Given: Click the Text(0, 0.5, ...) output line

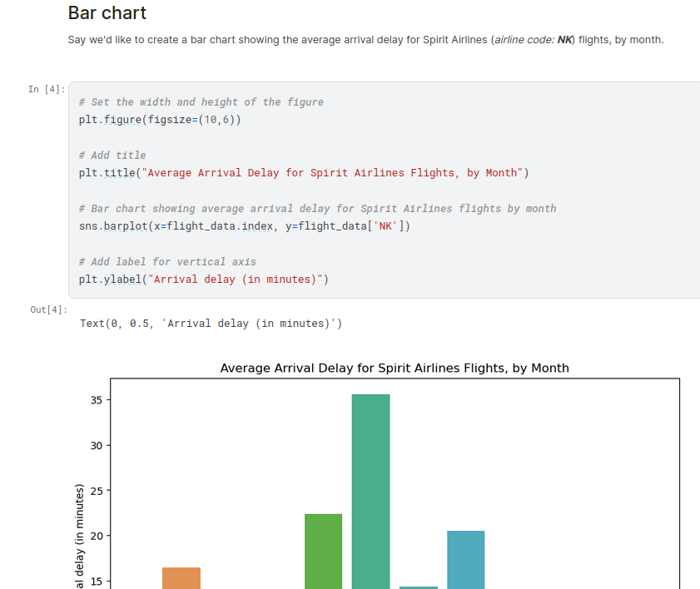Looking at the screenshot, I should [x=211, y=323].
